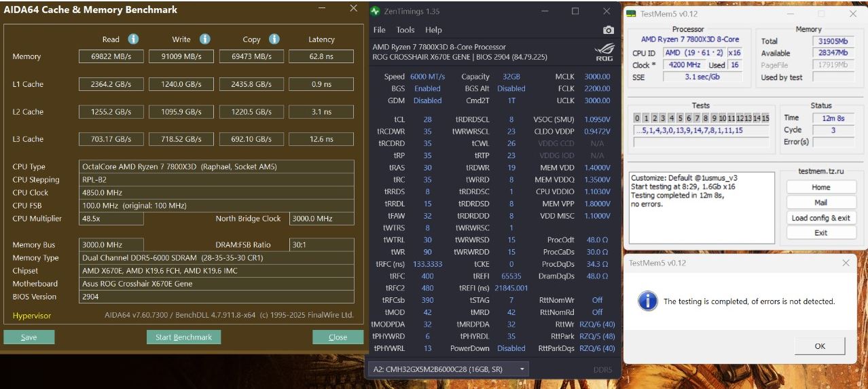Click Start Benchmark in AIDA64
The width and height of the screenshot is (868, 389).
[x=183, y=337]
